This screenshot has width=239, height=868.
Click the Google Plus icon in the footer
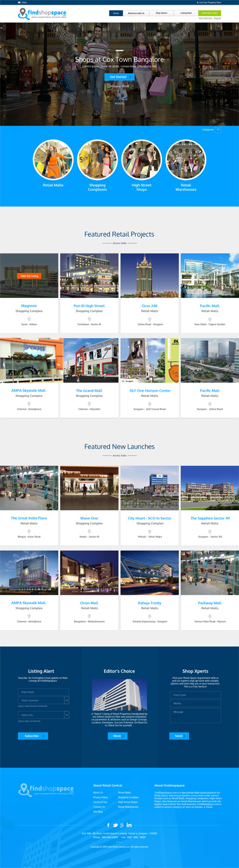coord(123,825)
